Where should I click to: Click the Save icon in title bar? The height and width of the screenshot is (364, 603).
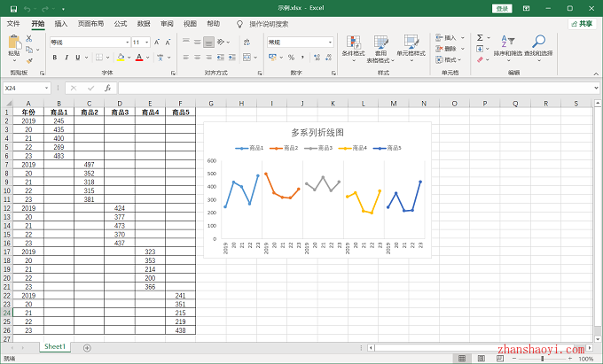click(x=13, y=9)
